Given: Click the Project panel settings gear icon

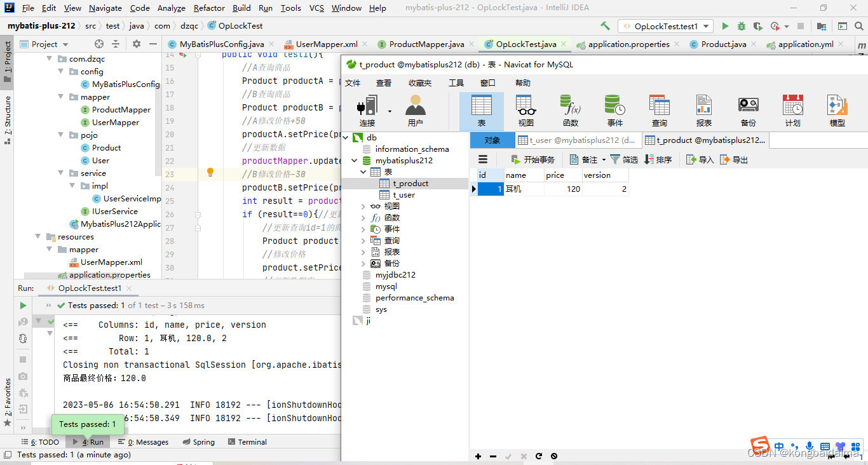Looking at the screenshot, I should [x=136, y=44].
